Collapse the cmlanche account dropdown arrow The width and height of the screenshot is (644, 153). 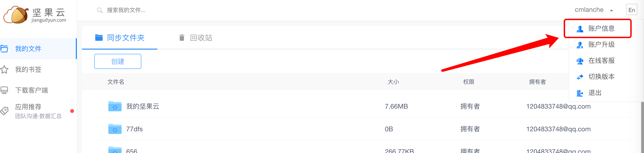coord(611,10)
